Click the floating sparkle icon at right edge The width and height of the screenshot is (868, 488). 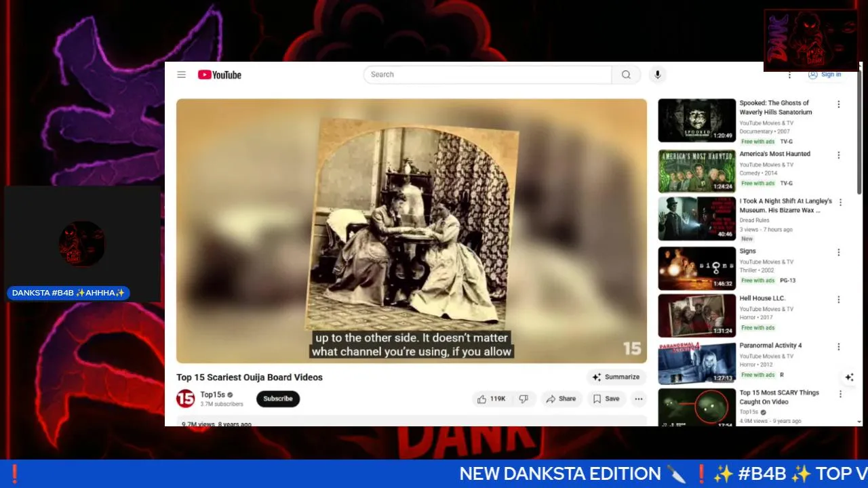coord(849,377)
